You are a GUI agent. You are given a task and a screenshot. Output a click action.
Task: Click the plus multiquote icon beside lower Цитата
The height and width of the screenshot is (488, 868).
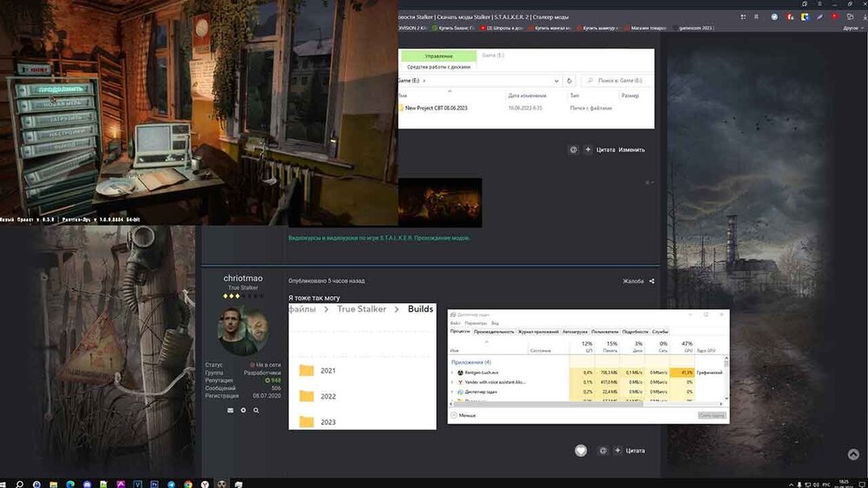617,451
